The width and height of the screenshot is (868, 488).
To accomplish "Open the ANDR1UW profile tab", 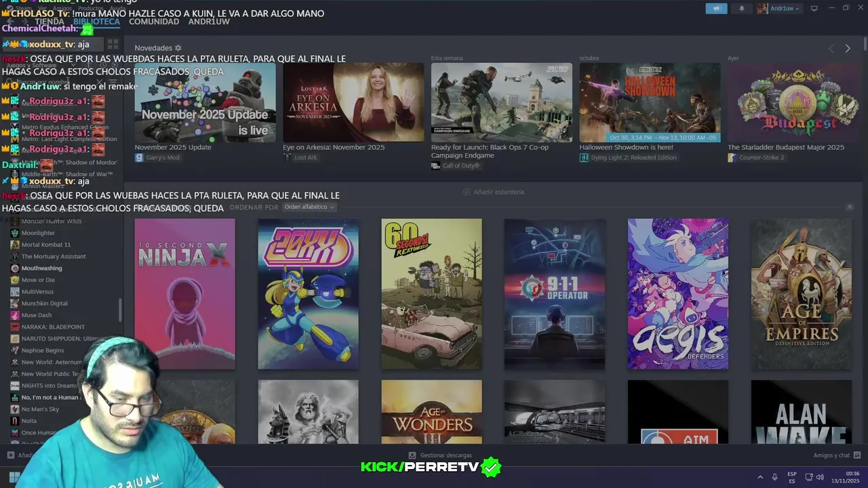I will pos(209,22).
